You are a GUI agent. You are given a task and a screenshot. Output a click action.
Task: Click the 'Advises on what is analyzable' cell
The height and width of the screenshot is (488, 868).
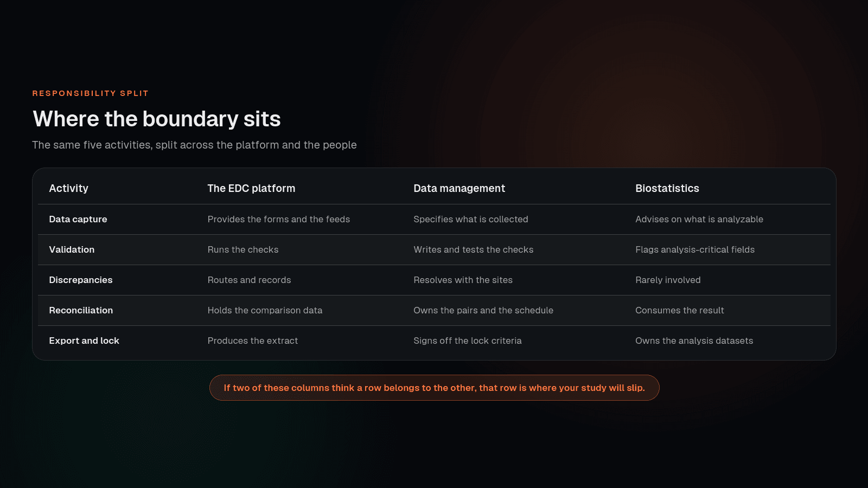point(699,219)
